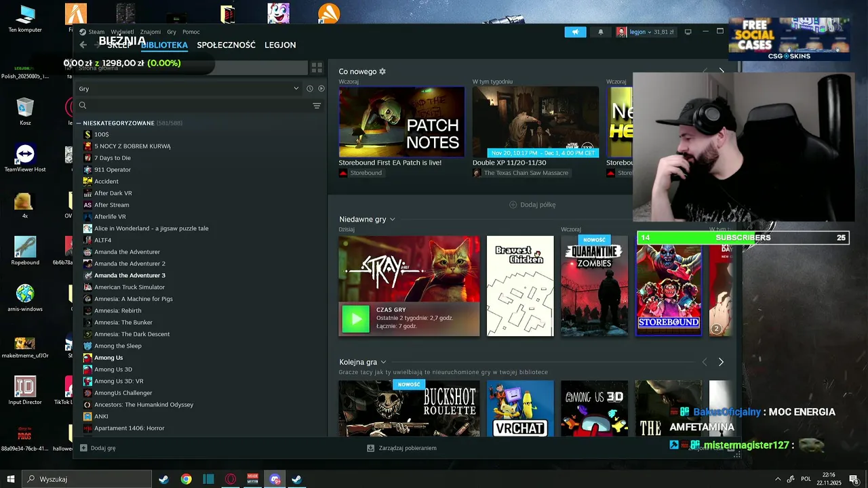Expand the Gry library filter dropdown
This screenshot has width=868, height=488.
click(x=189, y=89)
